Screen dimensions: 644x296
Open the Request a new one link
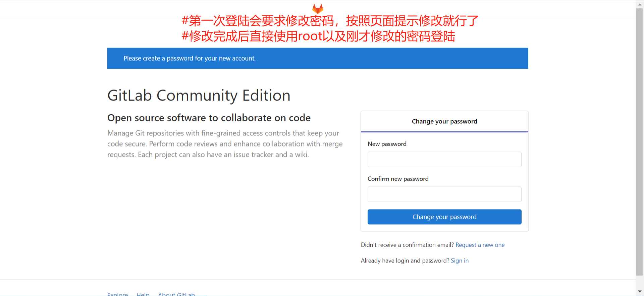point(480,245)
